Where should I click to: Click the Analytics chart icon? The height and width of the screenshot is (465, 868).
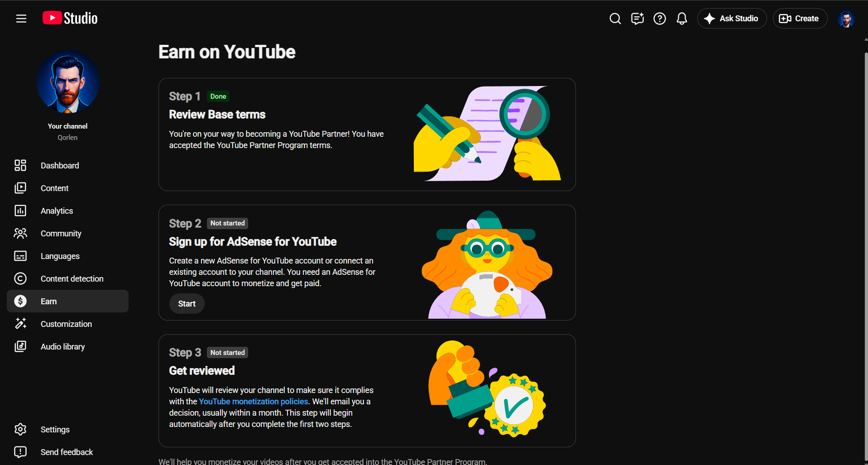20,211
